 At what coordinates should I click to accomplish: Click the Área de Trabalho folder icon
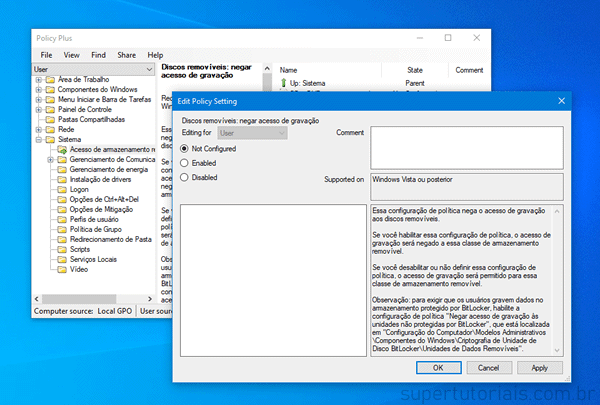(x=50, y=80)
